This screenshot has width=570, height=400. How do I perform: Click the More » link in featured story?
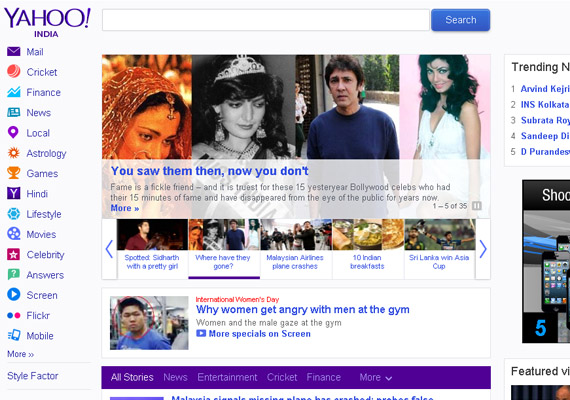(125, 208)
